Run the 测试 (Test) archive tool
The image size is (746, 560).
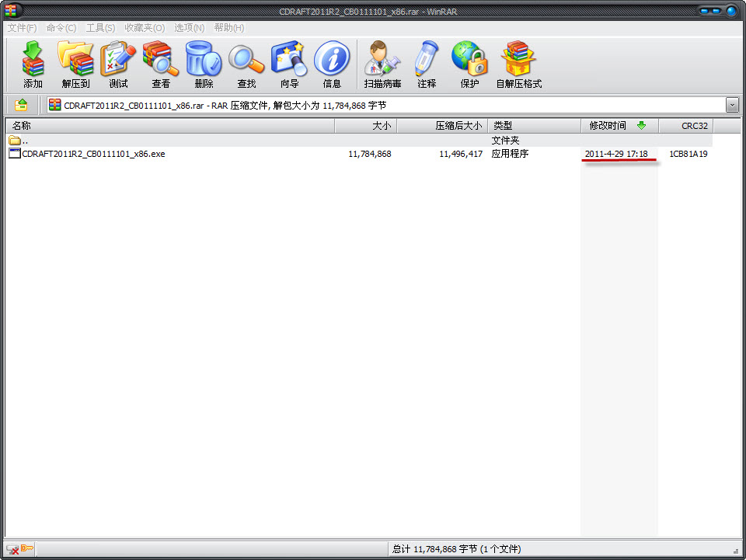(x=118, y=64)
